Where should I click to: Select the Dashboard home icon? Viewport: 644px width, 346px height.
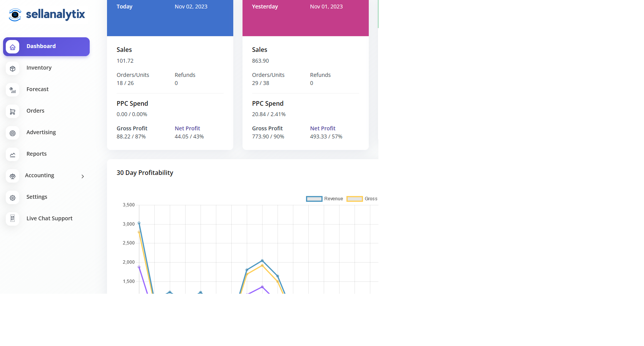tap(13, 47)
